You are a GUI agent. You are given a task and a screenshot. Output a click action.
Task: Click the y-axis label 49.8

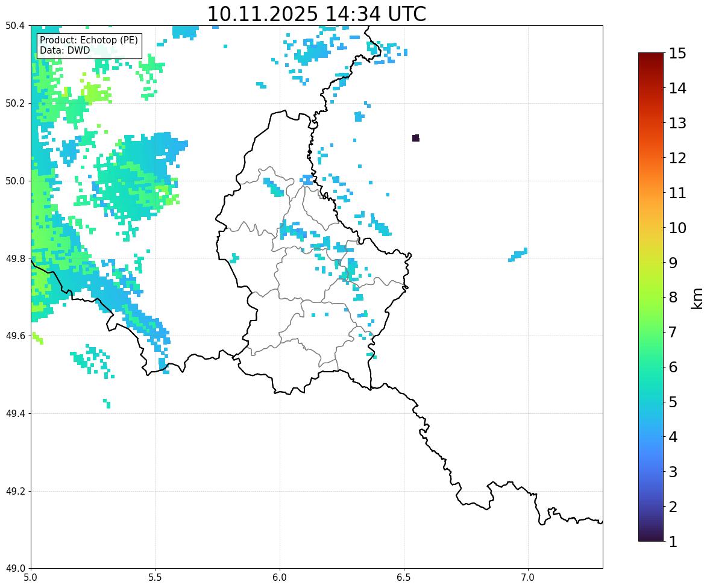coord(15,258)
